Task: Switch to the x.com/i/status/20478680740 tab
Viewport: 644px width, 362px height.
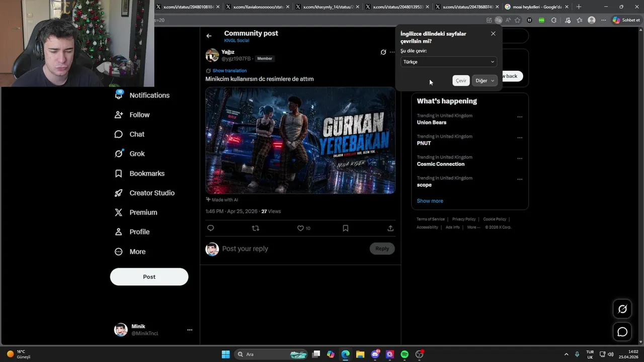Action: pos(467,7)
